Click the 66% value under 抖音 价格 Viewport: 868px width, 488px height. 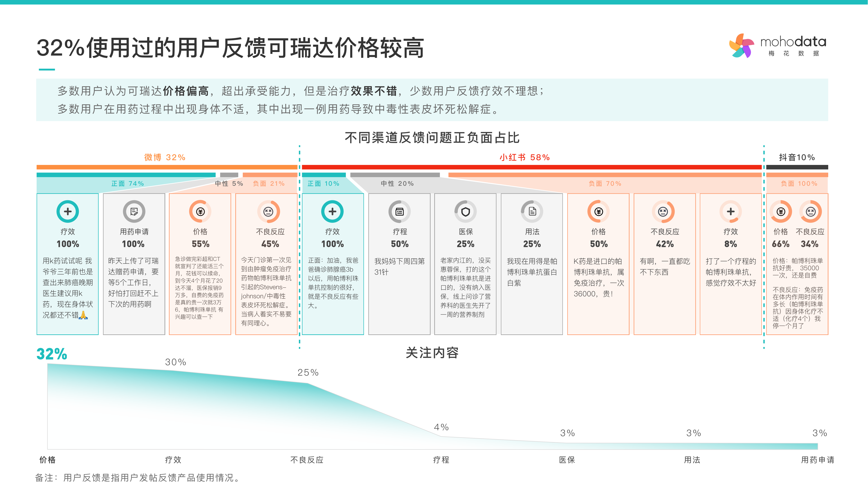pos(781,244)
